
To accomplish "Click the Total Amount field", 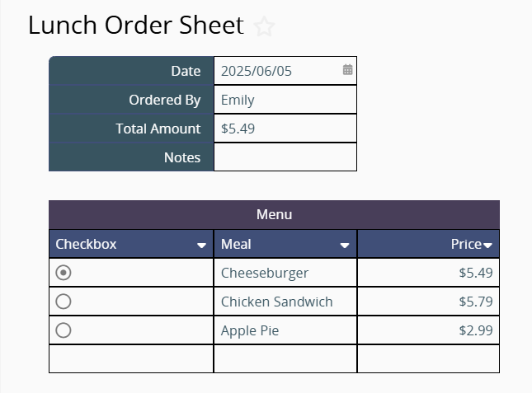I will point(285,129).
